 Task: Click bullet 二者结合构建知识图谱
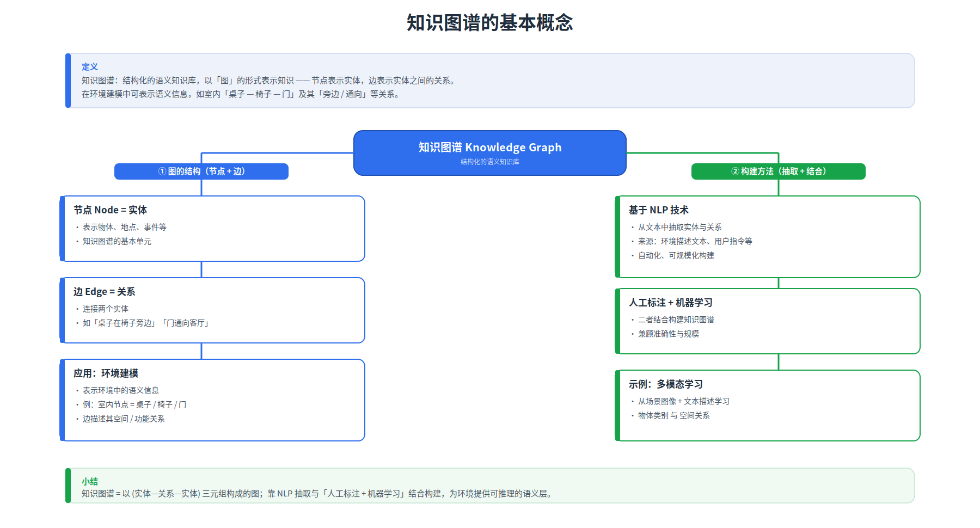(676, 320)
